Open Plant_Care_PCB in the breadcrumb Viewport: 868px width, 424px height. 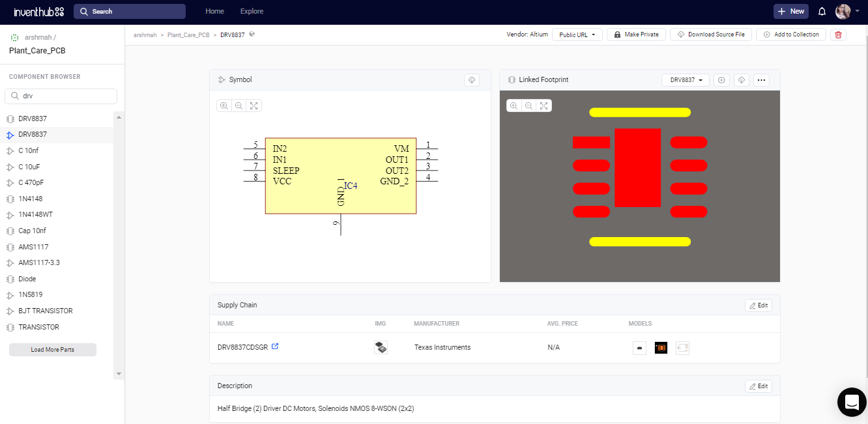coord(188,35)
